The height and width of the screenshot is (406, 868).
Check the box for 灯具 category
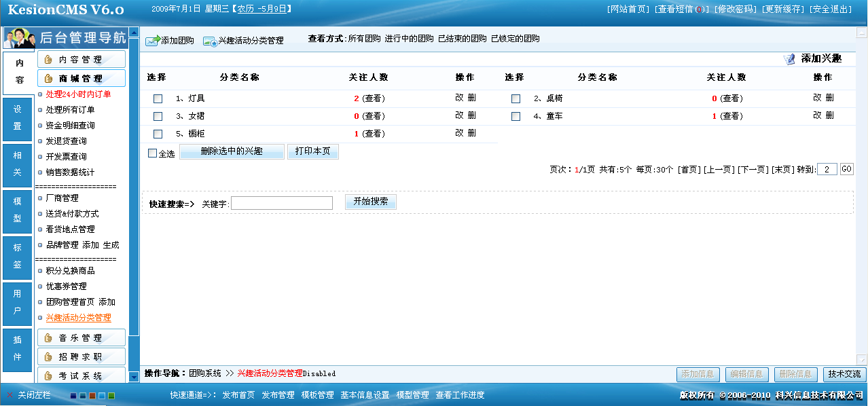pyautogui.click(x=158, y=99)
